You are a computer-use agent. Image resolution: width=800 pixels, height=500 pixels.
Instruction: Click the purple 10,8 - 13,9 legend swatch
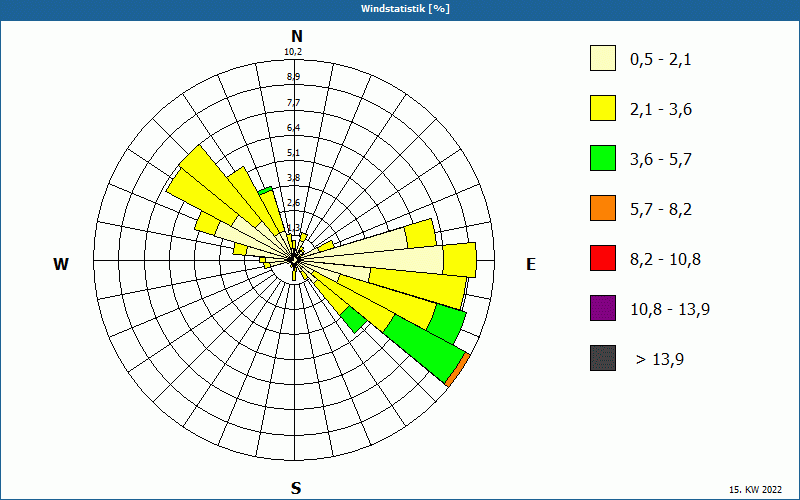(x=603, y=308)
